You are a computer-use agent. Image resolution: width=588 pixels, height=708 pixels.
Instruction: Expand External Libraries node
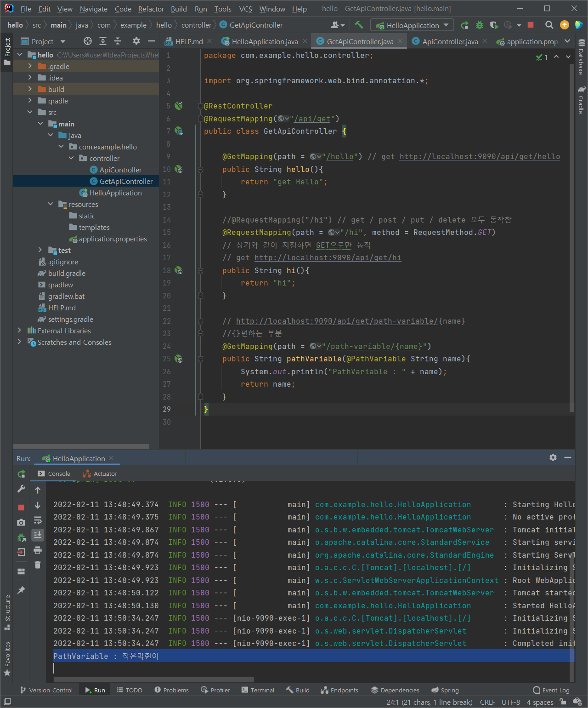point(19,331)
